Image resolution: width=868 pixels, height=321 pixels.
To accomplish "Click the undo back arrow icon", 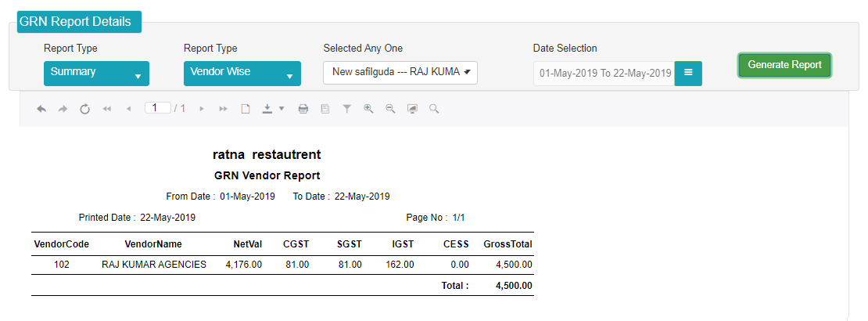I will pos(41,109).
